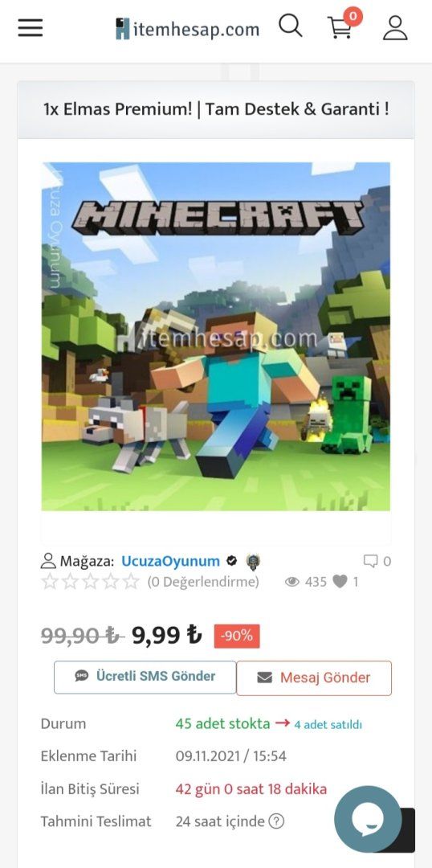Viewport: 432px width, 868px height.
Task: Open UcuzaOyunum store page link
Action: coord(170,561)
